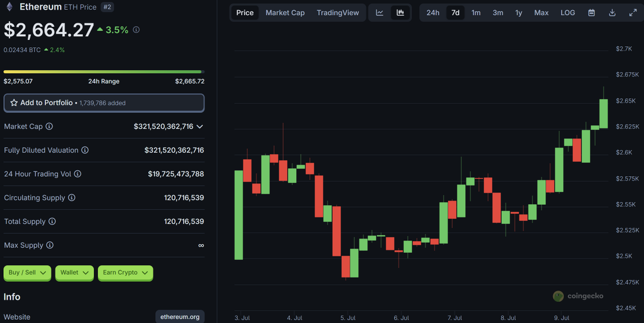
Task: Set chart range to 3m
Action: (x=498, y=12)
